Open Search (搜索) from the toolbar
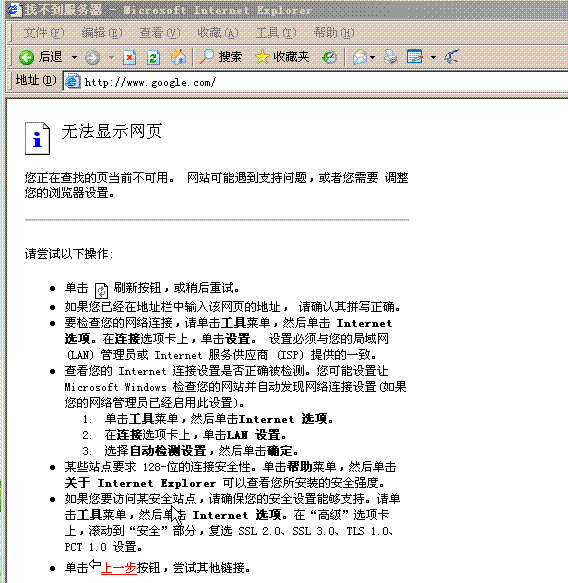The width and height of the screenshot is (568, 583). pyautogui.click(x=220, y=57)
